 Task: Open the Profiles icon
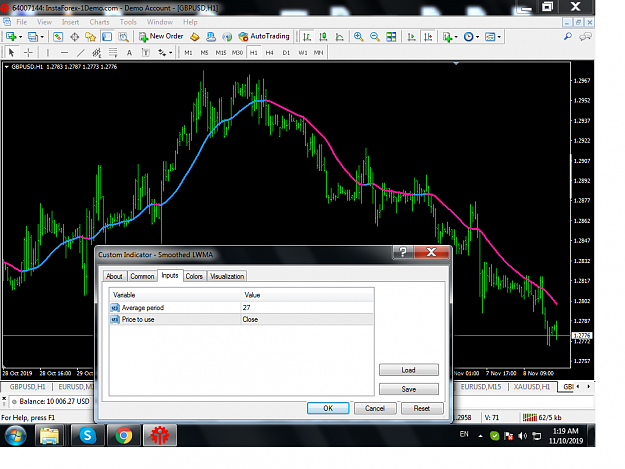(x=33, y=37)
